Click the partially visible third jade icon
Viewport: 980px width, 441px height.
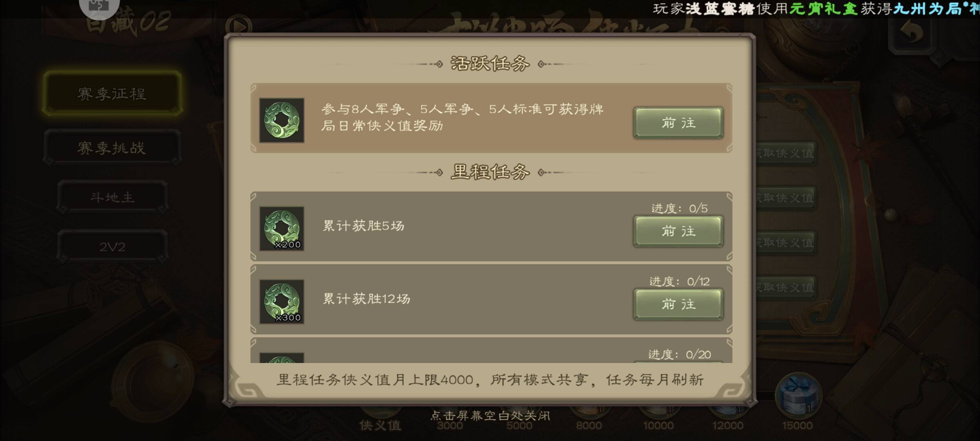tap(282, 358)
